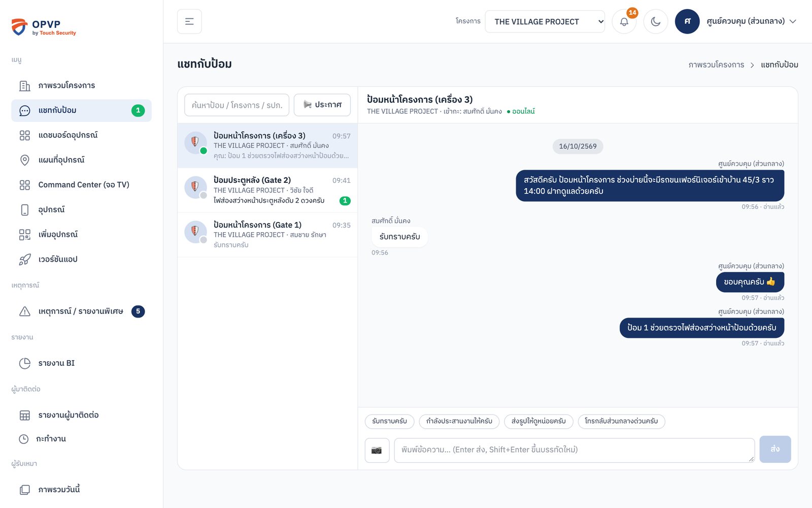This screenshot has height=508, width=812.
Task: Click the ประกาศ announcement button
Action: [322, 105]
